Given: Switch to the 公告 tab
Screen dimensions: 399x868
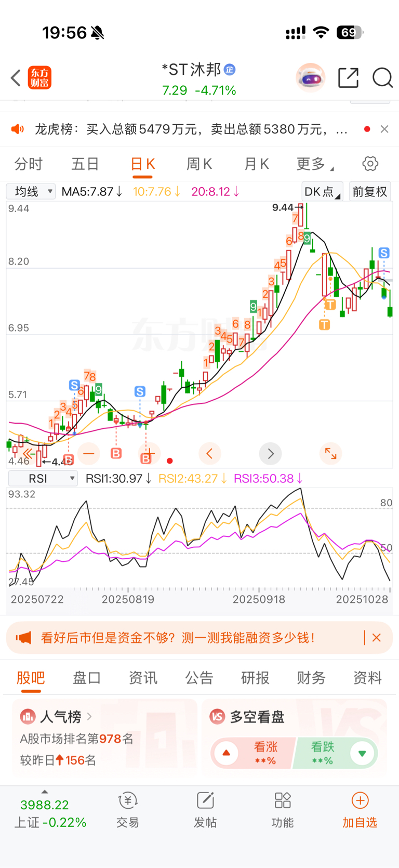Looking at the screenshot, I should click(199, 678).
